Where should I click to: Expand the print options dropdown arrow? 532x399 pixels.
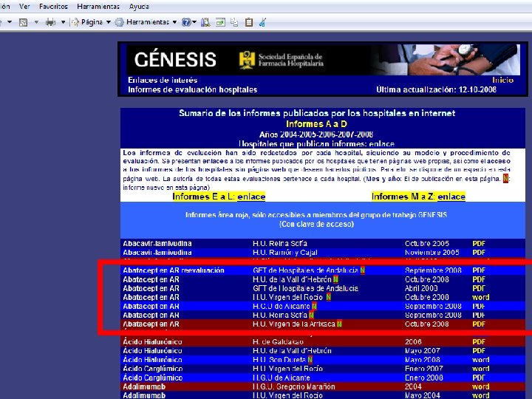click(x=63, y=22)
